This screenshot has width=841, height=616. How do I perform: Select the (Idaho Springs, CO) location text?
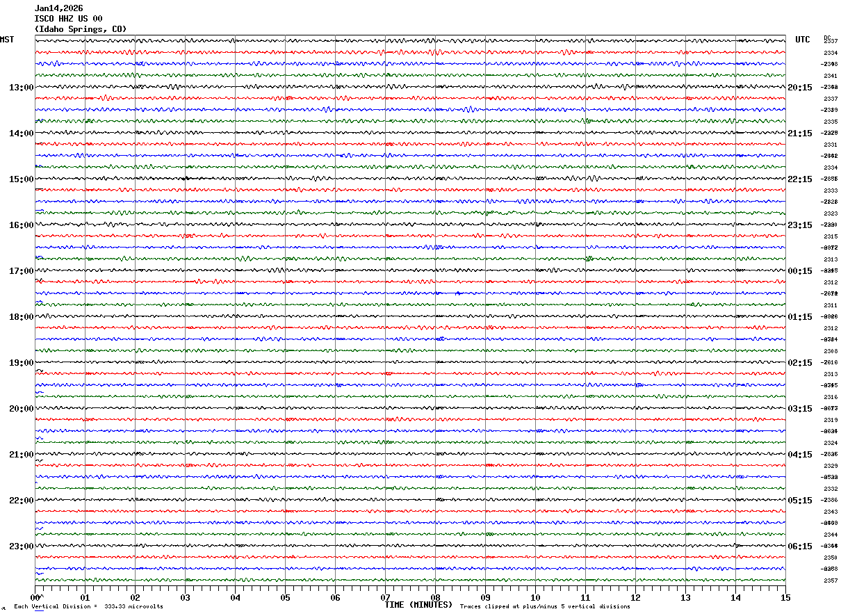tap(81, 29)
